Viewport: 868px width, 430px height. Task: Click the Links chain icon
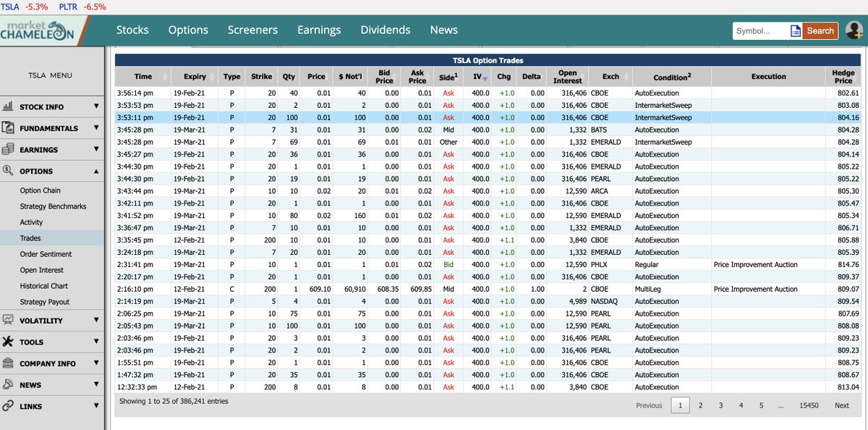tap(8, 406)
